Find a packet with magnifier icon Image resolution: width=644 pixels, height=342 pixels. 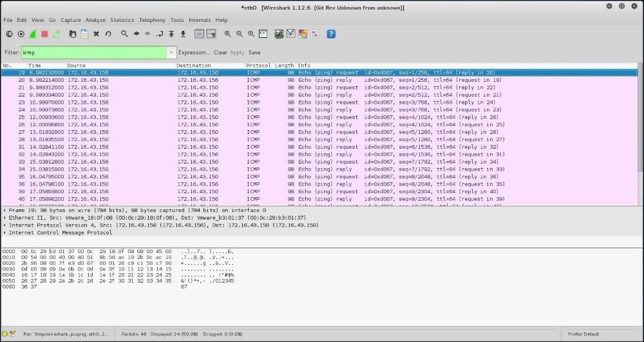tap(124, 34)
